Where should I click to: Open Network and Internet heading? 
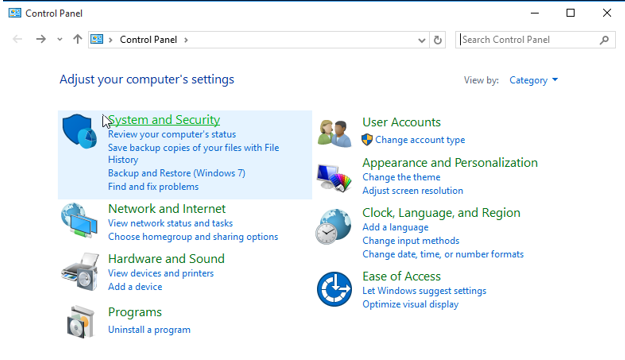coord(167,209)
